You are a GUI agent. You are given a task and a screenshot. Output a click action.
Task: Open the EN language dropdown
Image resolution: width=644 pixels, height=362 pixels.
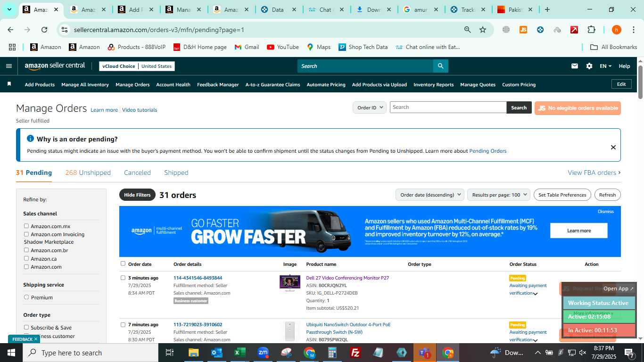(x=605, y=66)
